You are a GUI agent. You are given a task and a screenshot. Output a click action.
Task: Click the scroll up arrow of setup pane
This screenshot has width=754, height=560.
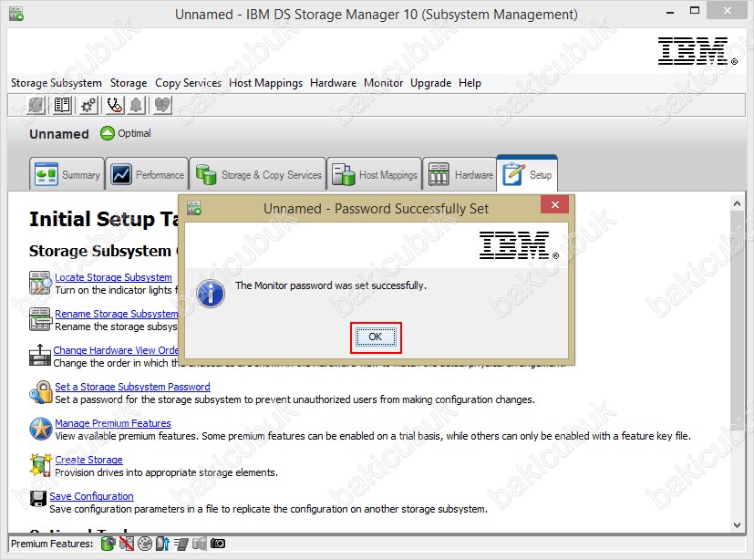point(738,203)
